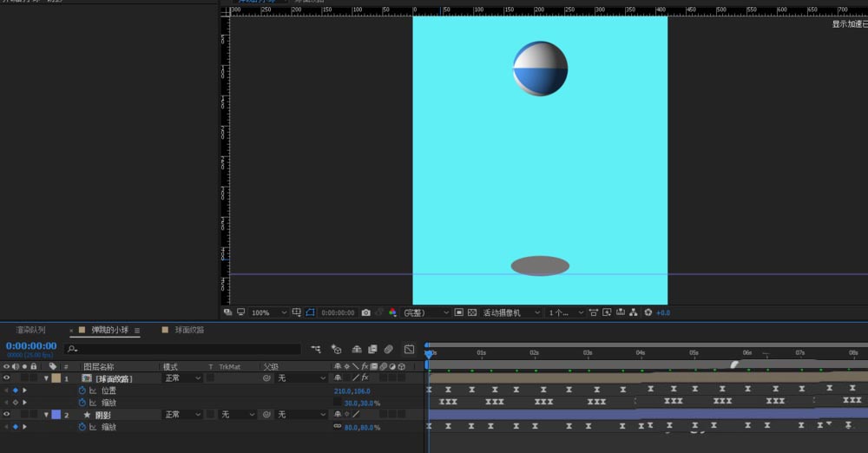
Task: Click the blue label color of 阴影 layer
Action: [56, 415]
